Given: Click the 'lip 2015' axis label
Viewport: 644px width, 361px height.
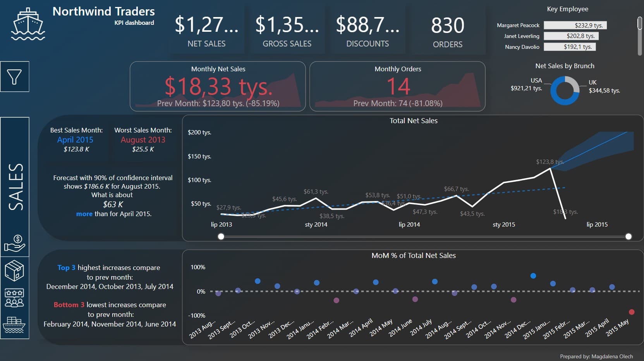Looking at the screenshot, I should click(x=597, y=225).
